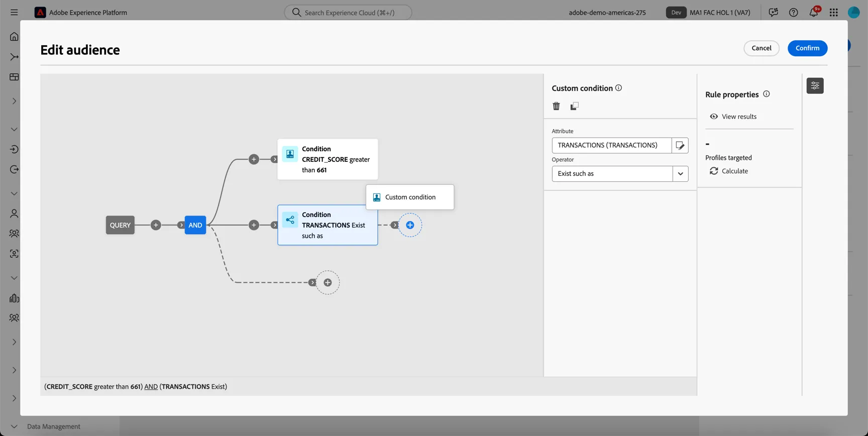868x436 pixels.
Task: Select TRANSACTIONS Exist condition card
Action: (x=328, y=225)
